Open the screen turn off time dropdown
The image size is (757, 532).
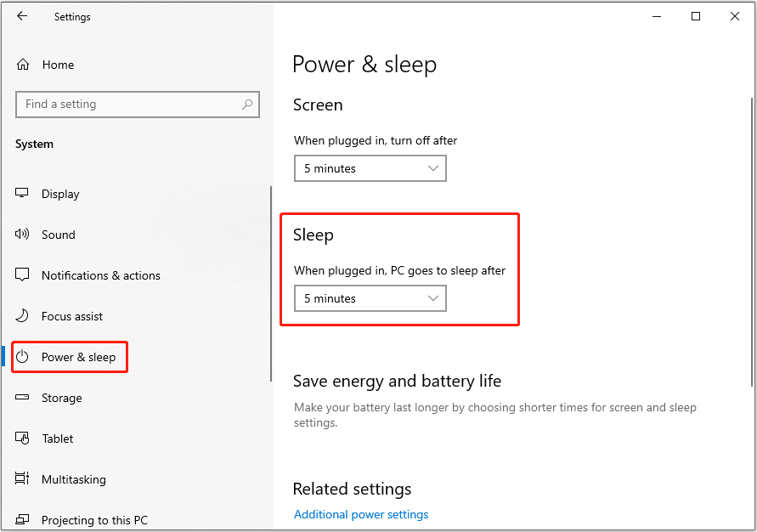coord(370,168)
